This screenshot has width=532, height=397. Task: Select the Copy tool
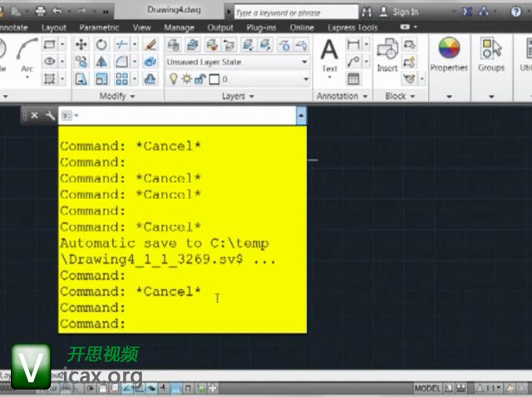point(81,62)
